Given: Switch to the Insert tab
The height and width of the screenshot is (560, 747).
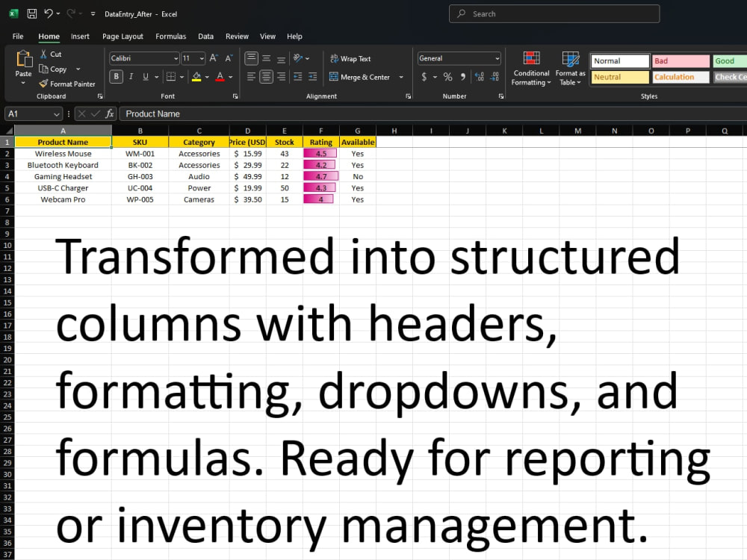Looking at the screenshot, I should click(x=80, y=36).
